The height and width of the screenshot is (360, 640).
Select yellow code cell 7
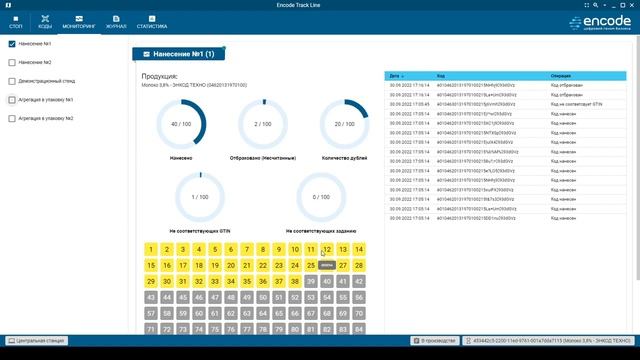(x=247, y=249)
